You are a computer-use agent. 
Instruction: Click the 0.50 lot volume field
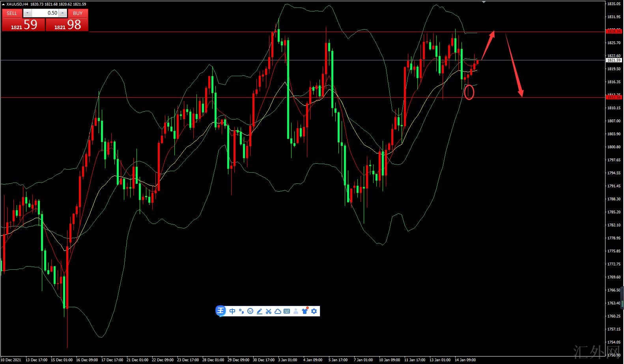point(45,13)
